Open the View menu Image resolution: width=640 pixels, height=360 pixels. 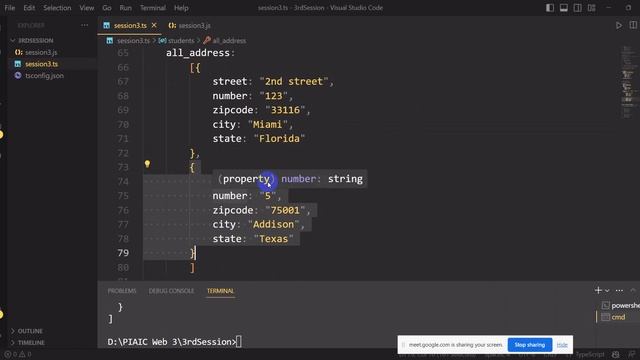(x=87, y=8)
